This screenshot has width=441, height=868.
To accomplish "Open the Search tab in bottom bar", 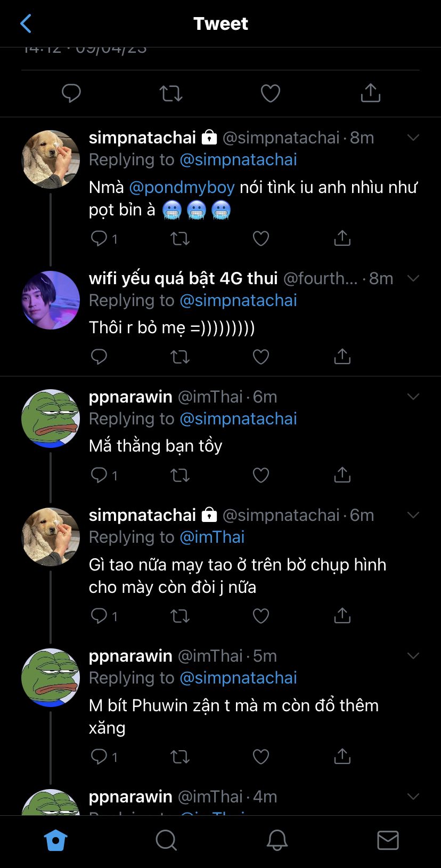I will point(166,840).
